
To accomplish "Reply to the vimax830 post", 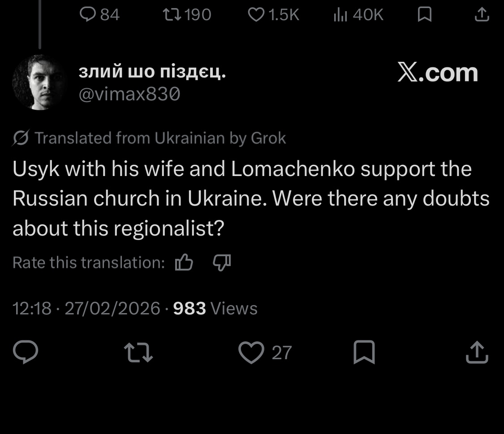I will (26, 352).
